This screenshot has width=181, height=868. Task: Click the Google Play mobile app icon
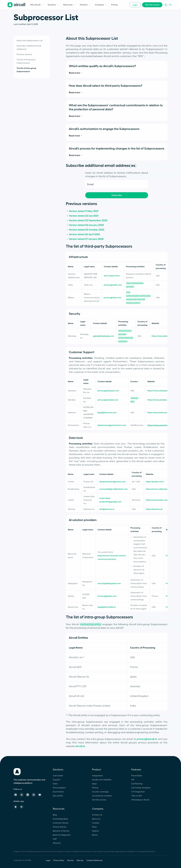pos(22,807)
